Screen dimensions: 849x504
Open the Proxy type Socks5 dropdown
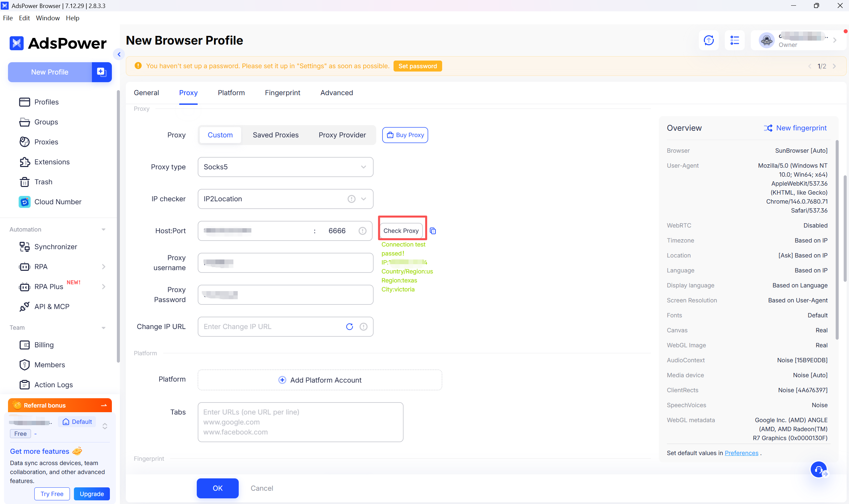pyautogui.click(x=285, y=167)
